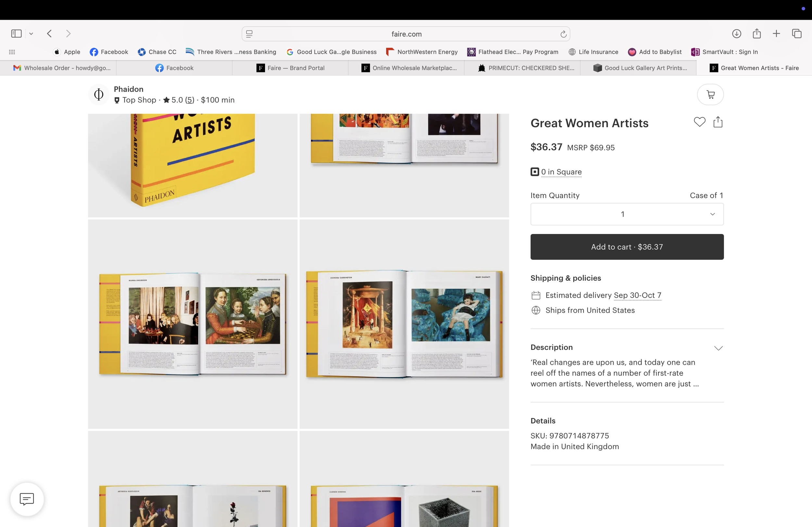Open the favorites grid icon
This screenshot has width=812, height=527.
(x=12, y=52)
